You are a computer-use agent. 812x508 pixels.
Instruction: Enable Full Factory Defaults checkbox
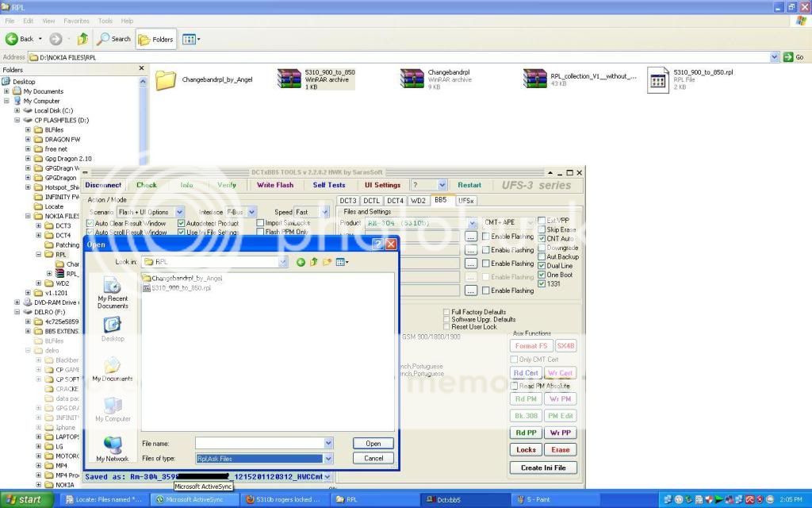coord(446,312)
